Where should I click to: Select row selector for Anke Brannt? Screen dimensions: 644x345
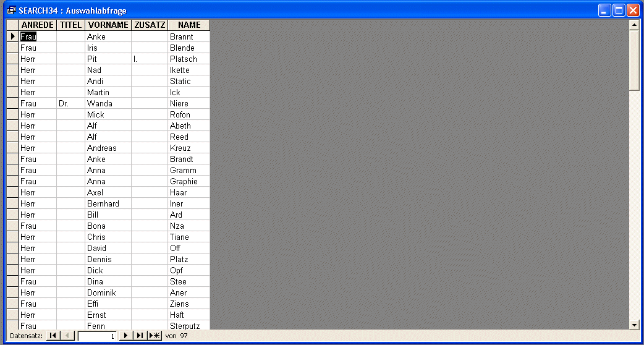[12, 36]
